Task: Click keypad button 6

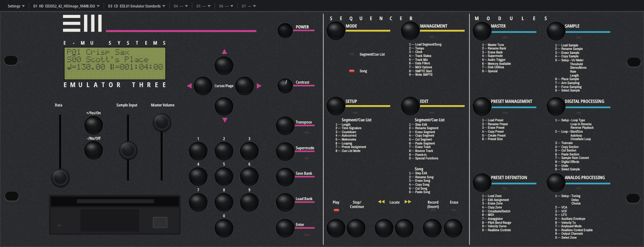Action: tap(249, 176)
